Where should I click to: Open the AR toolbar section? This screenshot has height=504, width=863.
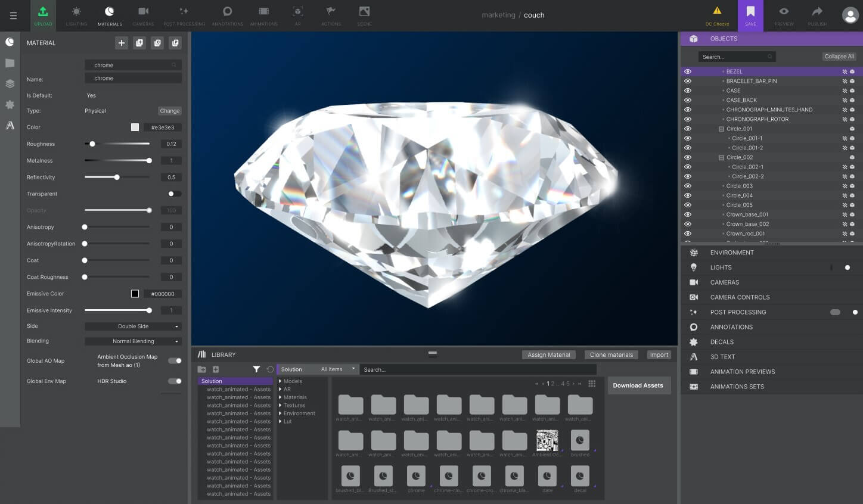click(x=298, y=15)
